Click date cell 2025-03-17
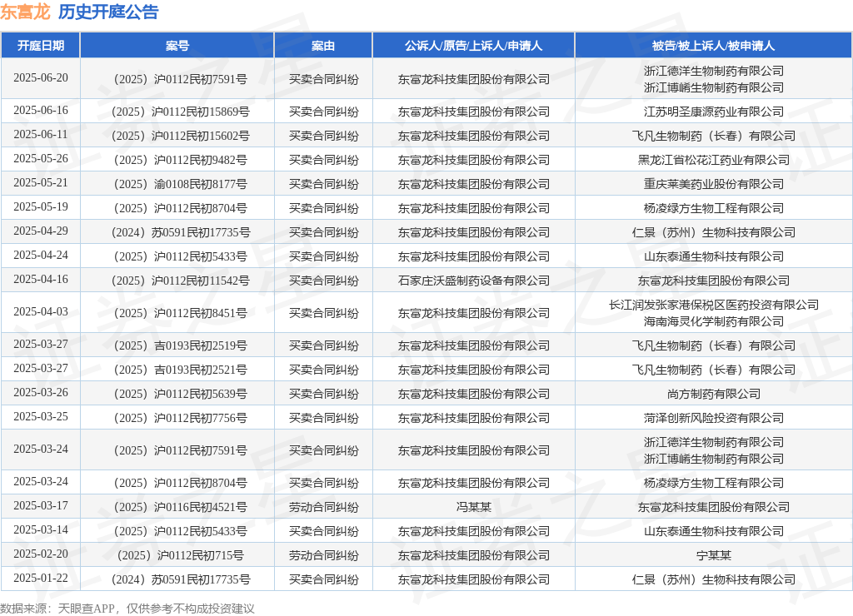853x616 pixels. click(x=41, y=505)
